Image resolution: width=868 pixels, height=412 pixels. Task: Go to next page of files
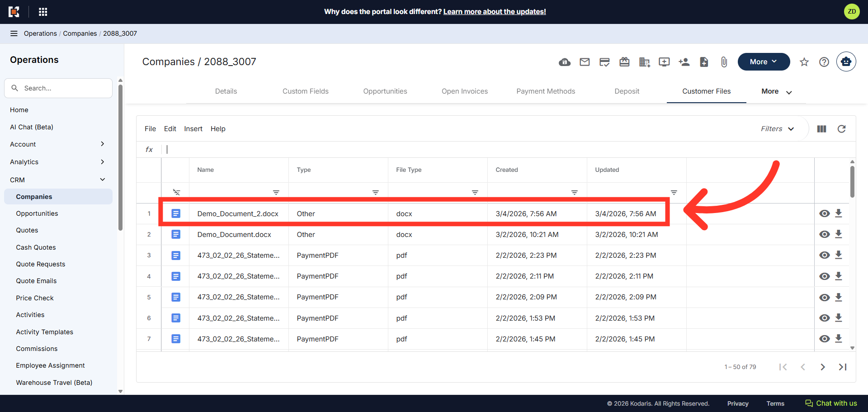click(x=823, y=367)
